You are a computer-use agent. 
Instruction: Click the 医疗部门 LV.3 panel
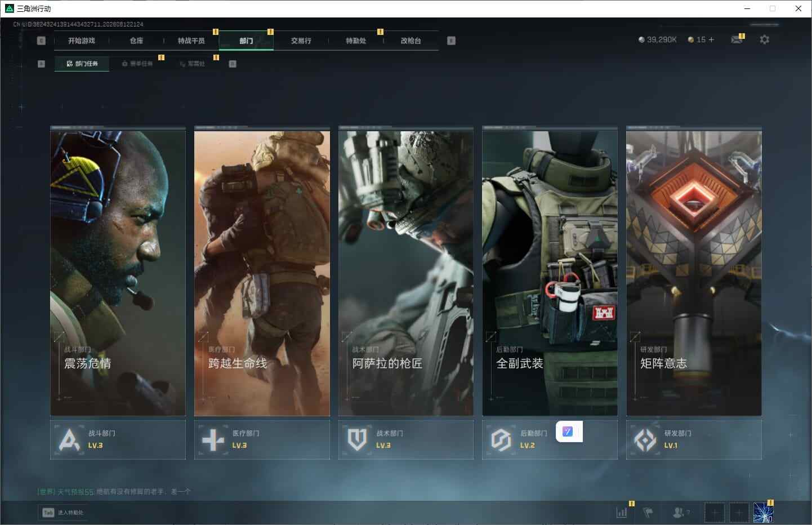pyautogui.click(x=262, y=439)
